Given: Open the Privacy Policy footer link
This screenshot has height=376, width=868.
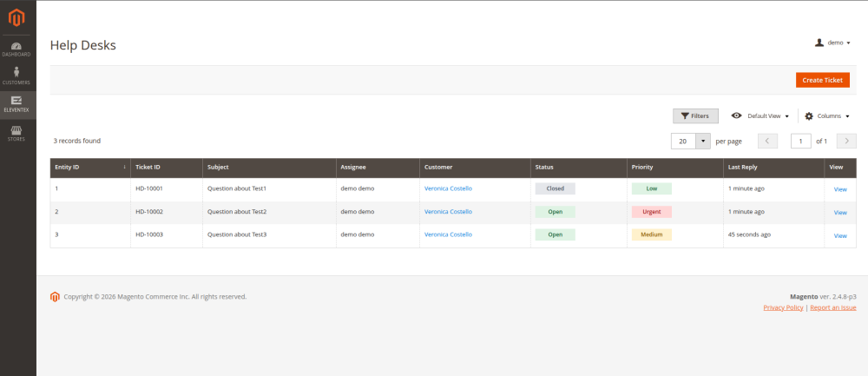Looking at the screenshot, I should pos(783,307).
